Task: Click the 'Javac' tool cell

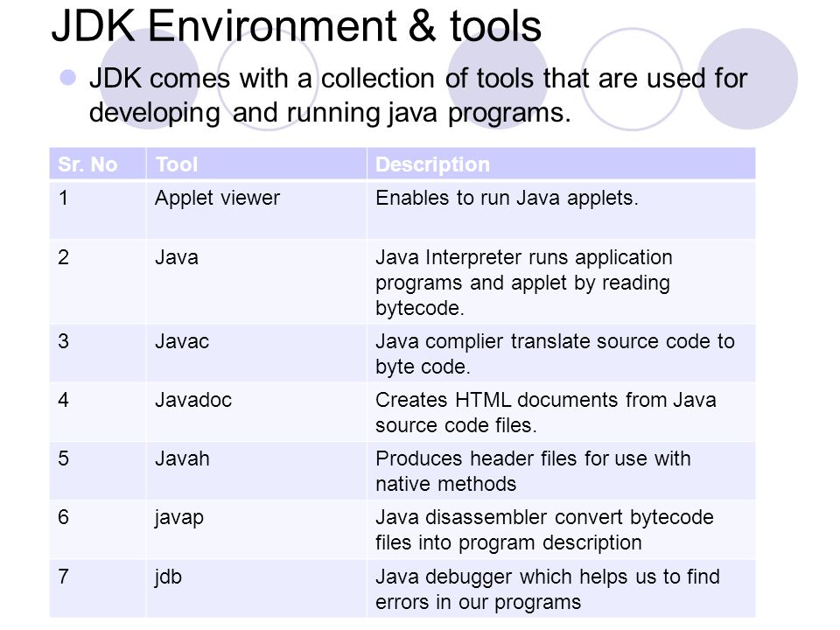Action: coord(256,353)
